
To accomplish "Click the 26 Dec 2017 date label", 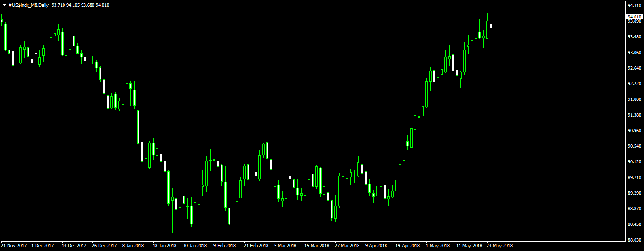I will tap(104, 246).
